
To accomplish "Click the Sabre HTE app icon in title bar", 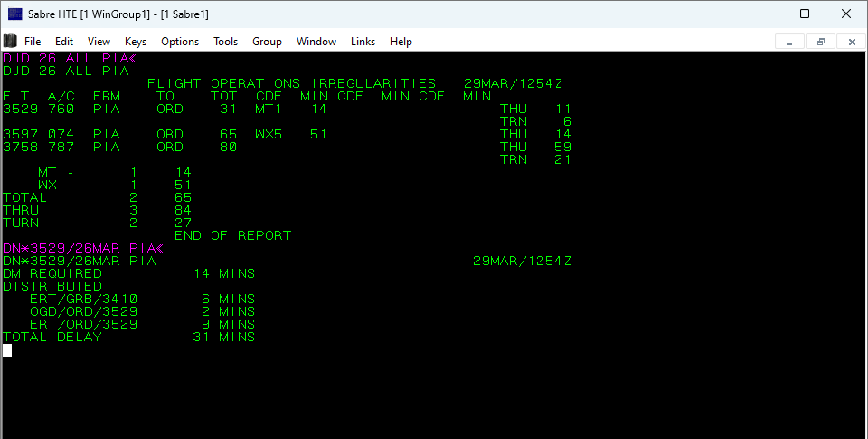I will pos(15,14).
